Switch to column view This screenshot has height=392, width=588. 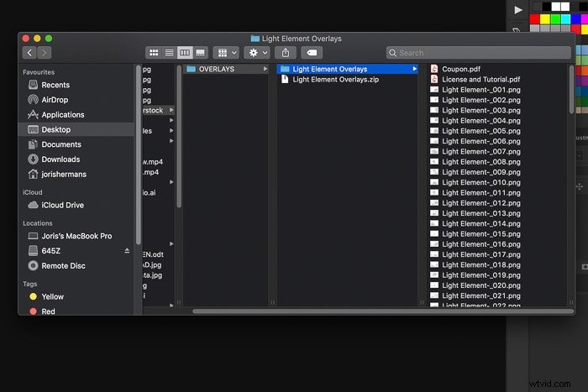pyautogui.click(x=185, y=53)
